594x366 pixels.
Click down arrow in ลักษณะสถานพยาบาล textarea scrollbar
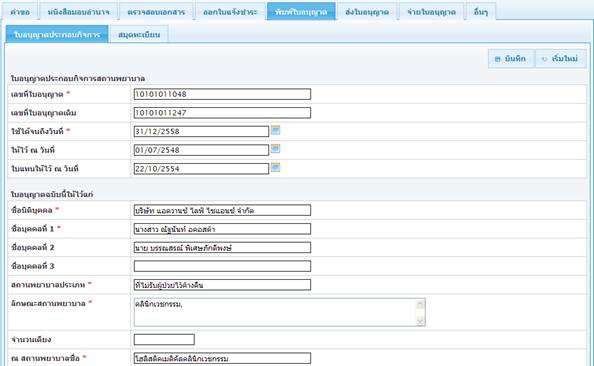[420, 321]
